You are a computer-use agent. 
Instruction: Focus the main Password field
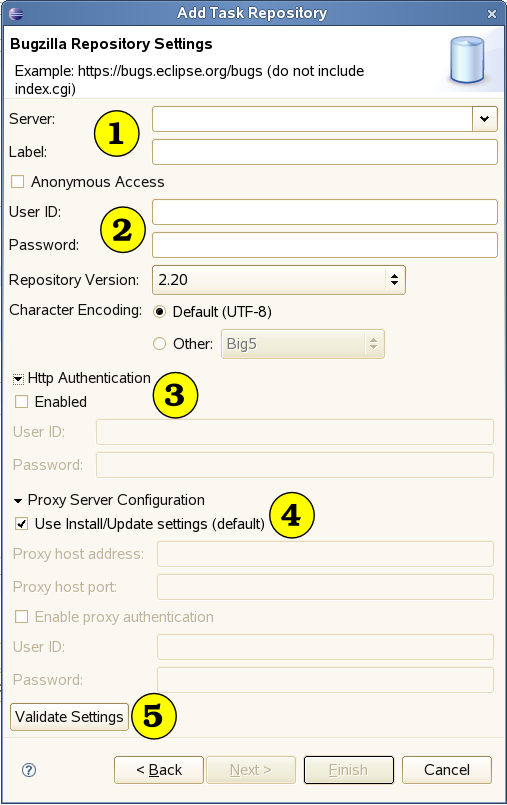pos(325,245)
